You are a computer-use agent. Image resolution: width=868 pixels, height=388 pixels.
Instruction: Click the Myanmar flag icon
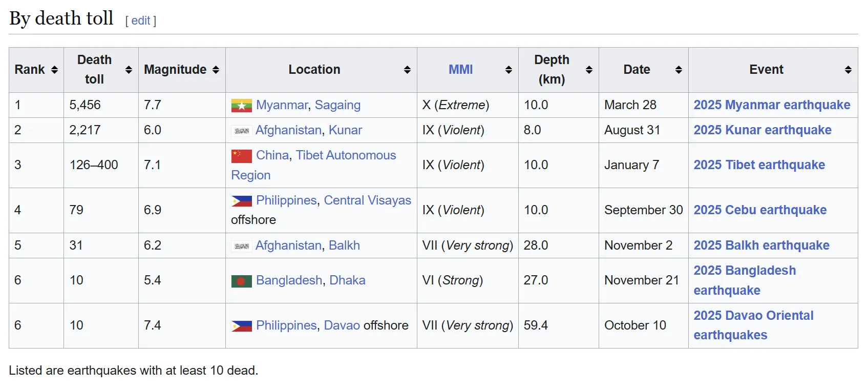click(x=241, y=106)
